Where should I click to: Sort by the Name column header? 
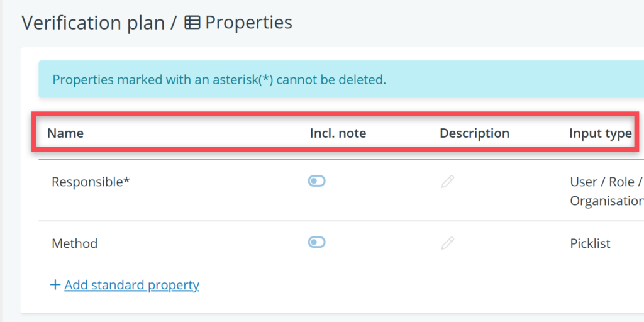click(65, 133)
